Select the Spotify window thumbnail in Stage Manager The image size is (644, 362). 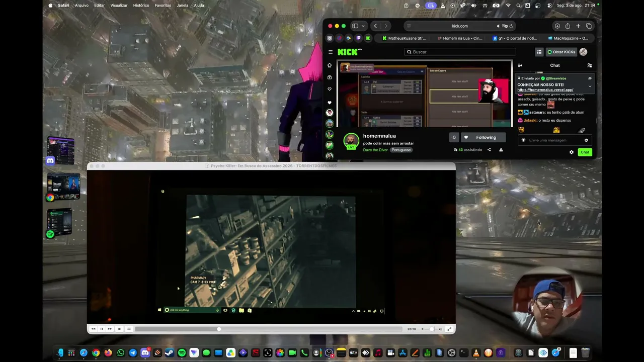click(60, 223)
